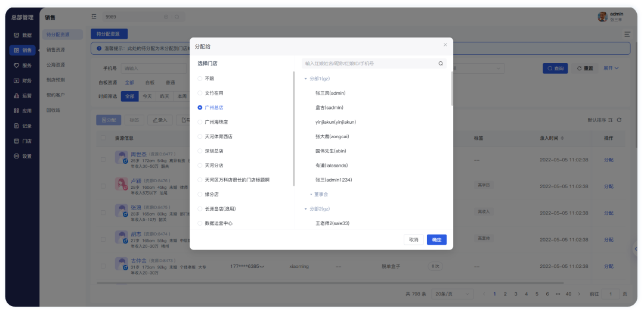Tick the checkbox for 古仲金 row

103,266
